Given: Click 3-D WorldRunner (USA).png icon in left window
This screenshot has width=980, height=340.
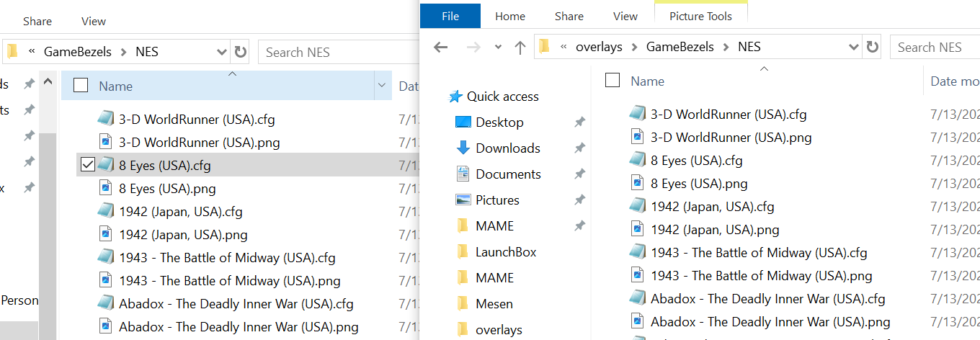Looking at the screenshot, I should (106, 142).
